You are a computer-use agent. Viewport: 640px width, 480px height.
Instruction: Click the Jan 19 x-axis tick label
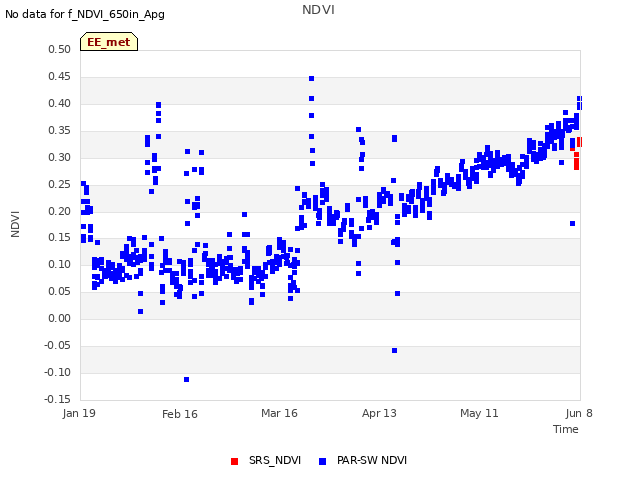79,413
